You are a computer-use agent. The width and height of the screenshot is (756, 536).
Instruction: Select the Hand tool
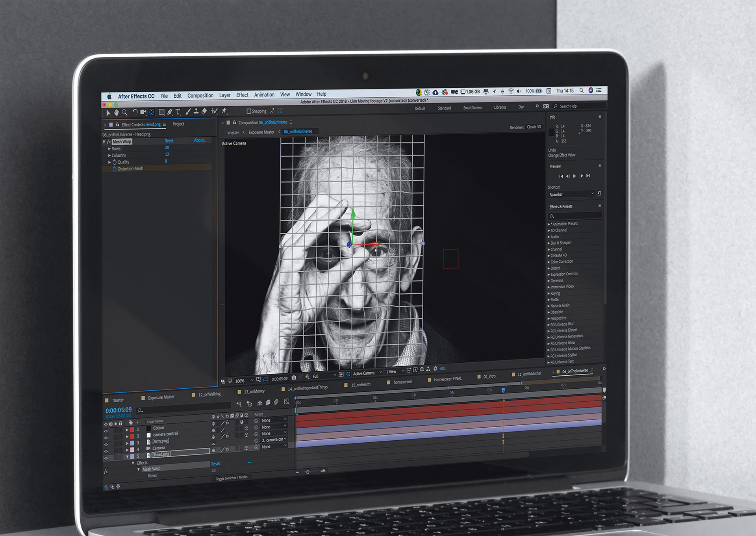[117, 113]
